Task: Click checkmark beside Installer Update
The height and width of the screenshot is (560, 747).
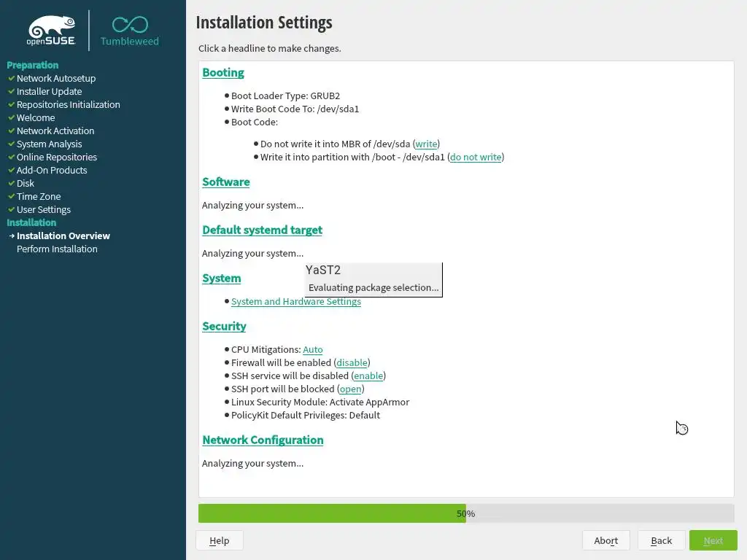Action: tap(12, 91)
